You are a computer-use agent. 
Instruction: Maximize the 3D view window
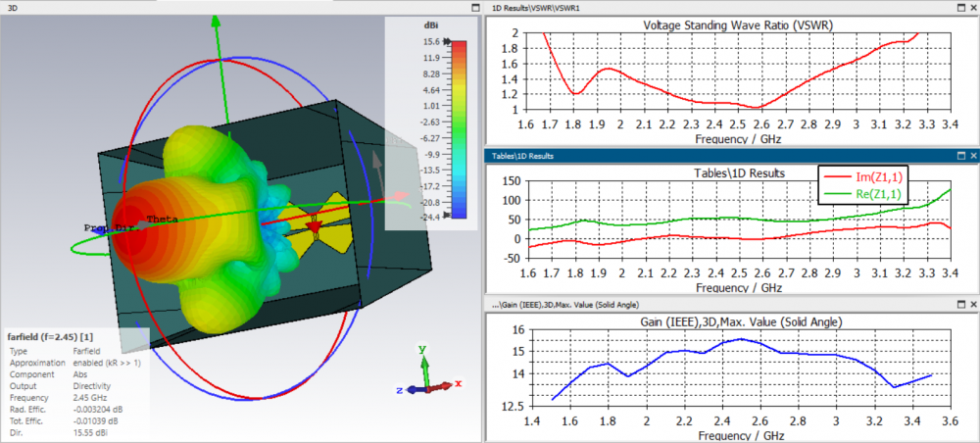coord(475,8)
